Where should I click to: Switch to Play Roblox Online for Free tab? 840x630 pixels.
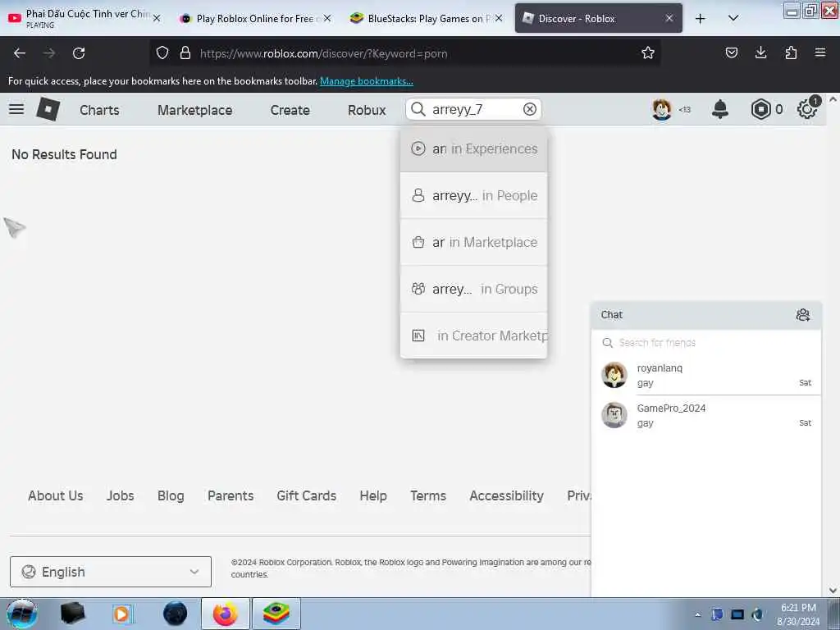click(x=254, y=18)
